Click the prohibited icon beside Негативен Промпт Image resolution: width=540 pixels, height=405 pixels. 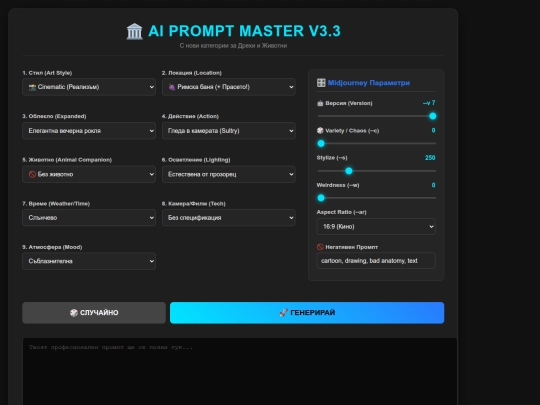(x=320, y=247)
